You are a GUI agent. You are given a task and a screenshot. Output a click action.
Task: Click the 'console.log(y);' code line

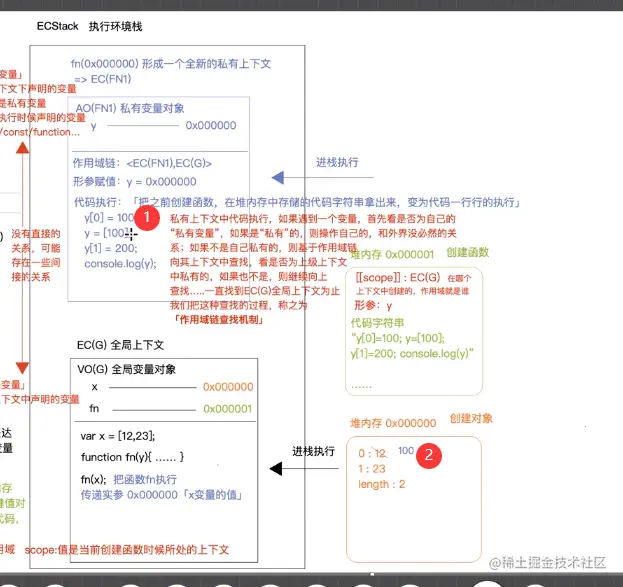[120, 264]
